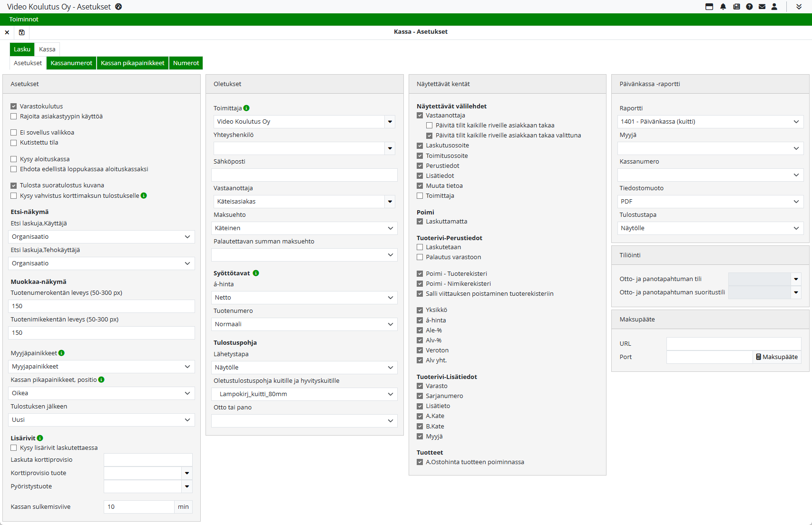The image size is (812, 525).
Task: Expand the double-chevron in the top bar
Action: [x=799, y=7]
